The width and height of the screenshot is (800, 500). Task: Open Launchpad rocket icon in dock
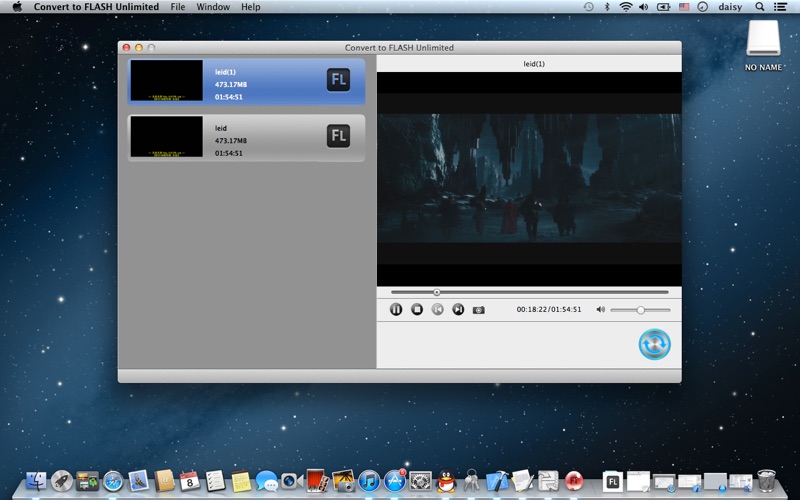coord(62,481)
